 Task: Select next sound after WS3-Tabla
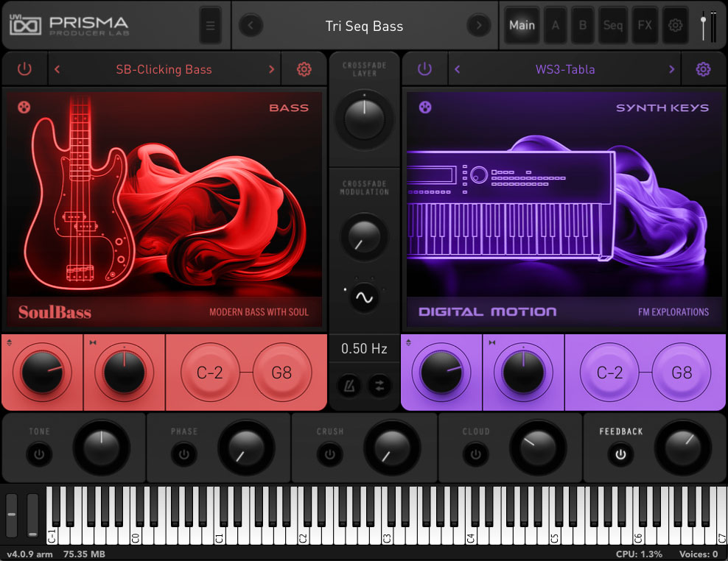click(671, 69)
